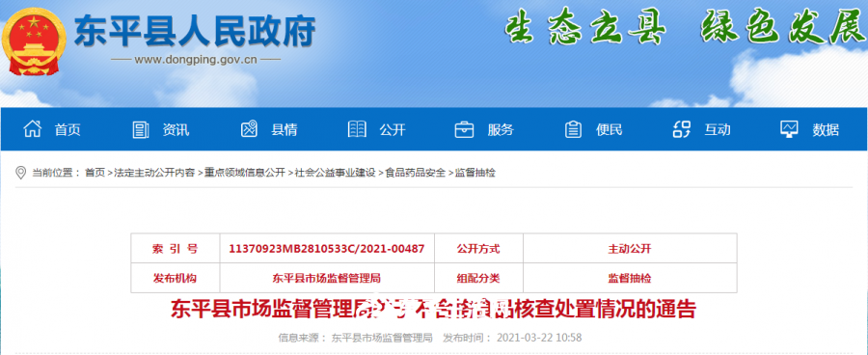Click 东平县市场监督管理局 in the table
Viewport: 868px width, 355px height.
[x=327, y=278]
